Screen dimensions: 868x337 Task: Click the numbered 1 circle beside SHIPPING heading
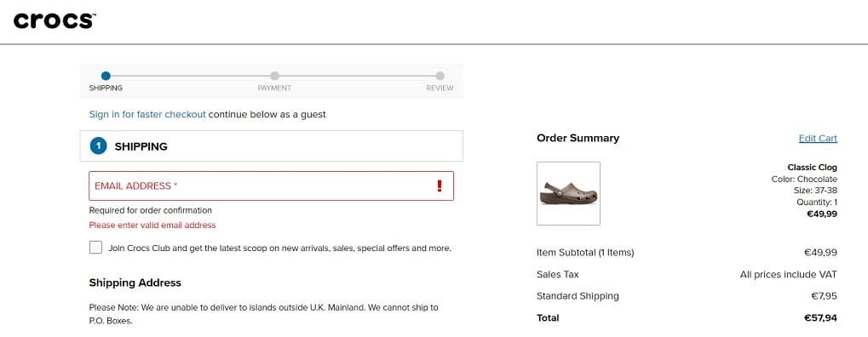click(99, 146)
